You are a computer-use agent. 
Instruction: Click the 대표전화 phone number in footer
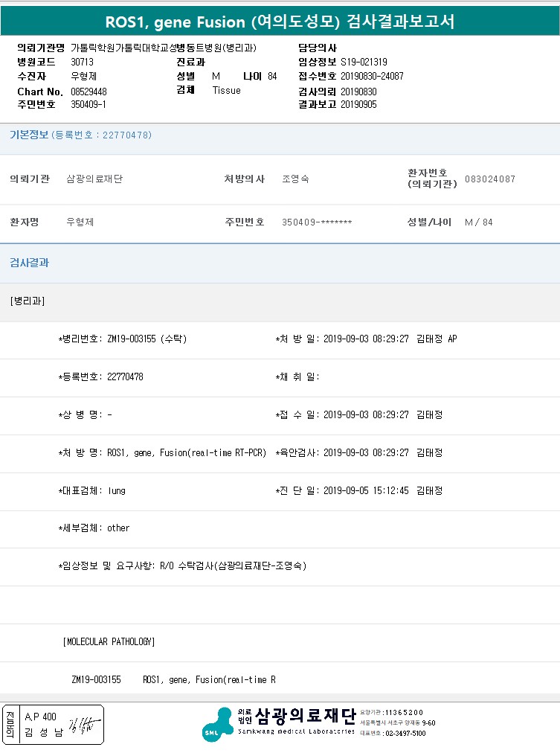pyautogui.click(x=405, y=733)
